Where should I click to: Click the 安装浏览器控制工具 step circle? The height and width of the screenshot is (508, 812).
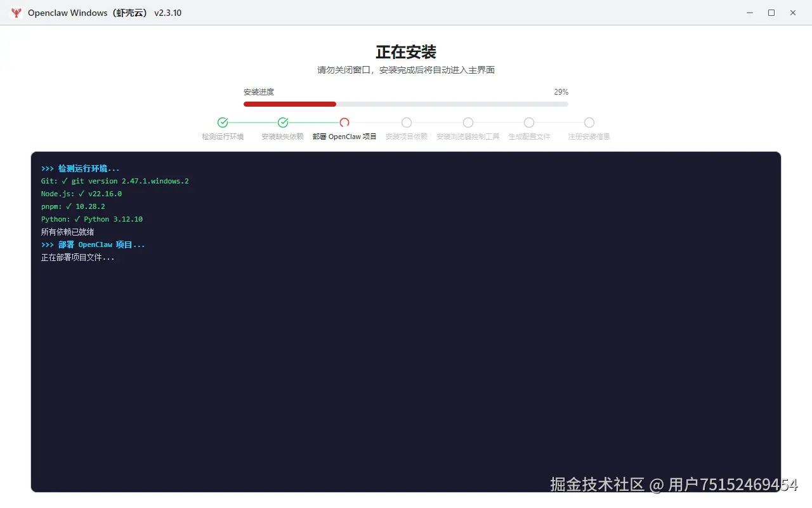tap(468, 123)
